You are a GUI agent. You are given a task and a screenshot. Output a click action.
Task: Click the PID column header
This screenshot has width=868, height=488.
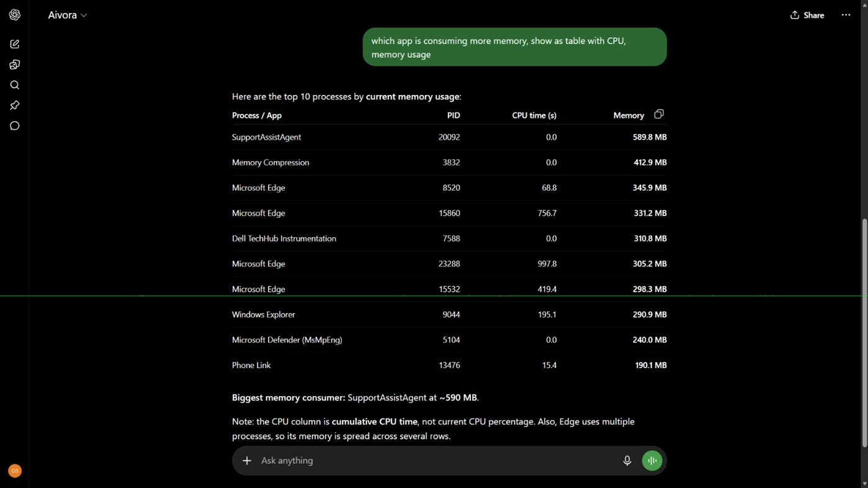(454, 115)
